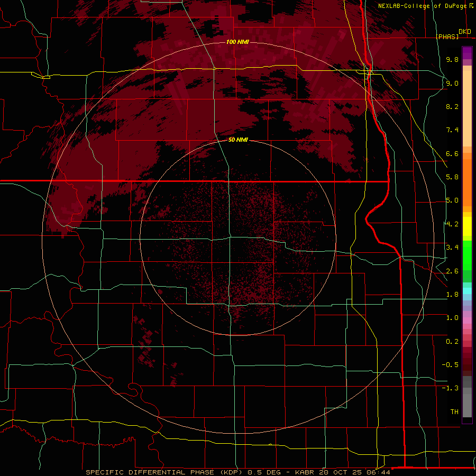Click the bright green band of the color bar
The width and height of the screenshot is (476, 476).
tap(467, 255)
